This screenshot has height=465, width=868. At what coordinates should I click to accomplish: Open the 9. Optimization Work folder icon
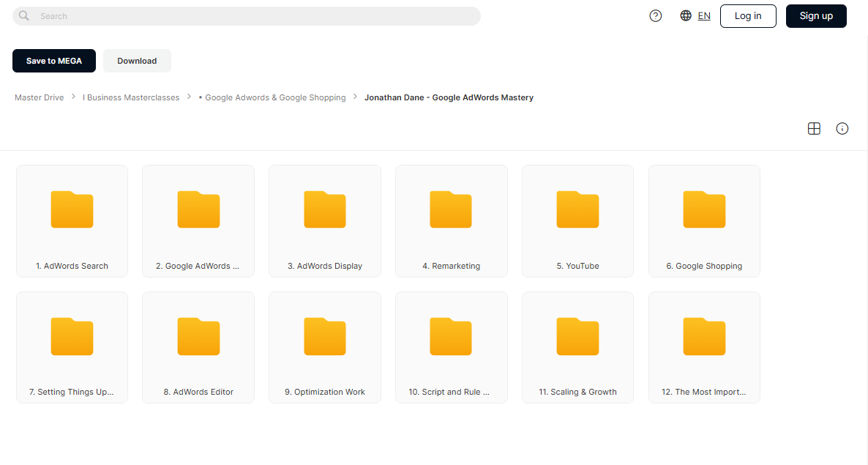325,336
